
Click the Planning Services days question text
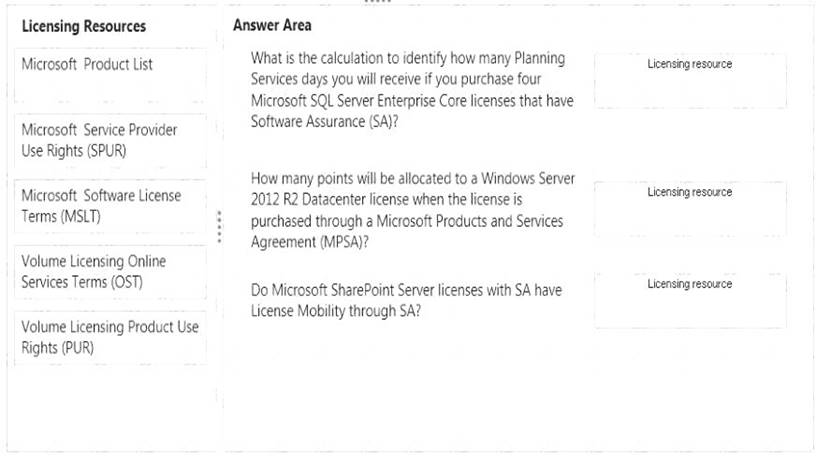pyautogui.click(x=412, y=90)
